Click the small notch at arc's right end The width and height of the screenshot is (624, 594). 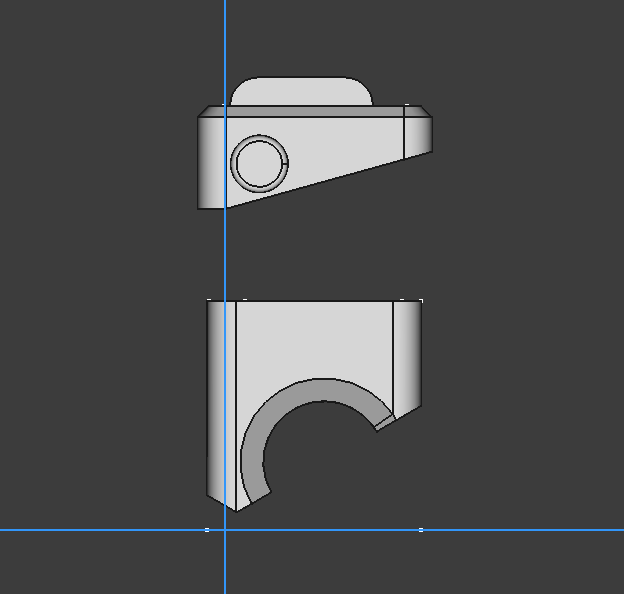coord(385,423)
